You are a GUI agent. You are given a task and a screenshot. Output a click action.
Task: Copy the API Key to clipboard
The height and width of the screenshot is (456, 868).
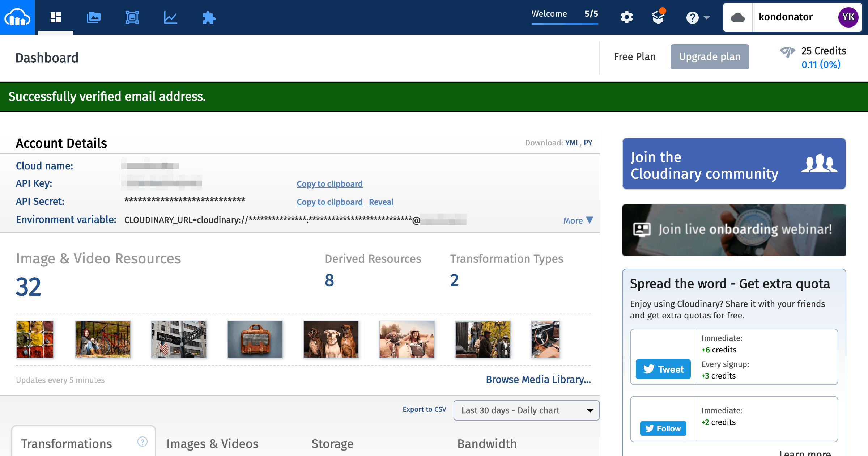[329, 184]
